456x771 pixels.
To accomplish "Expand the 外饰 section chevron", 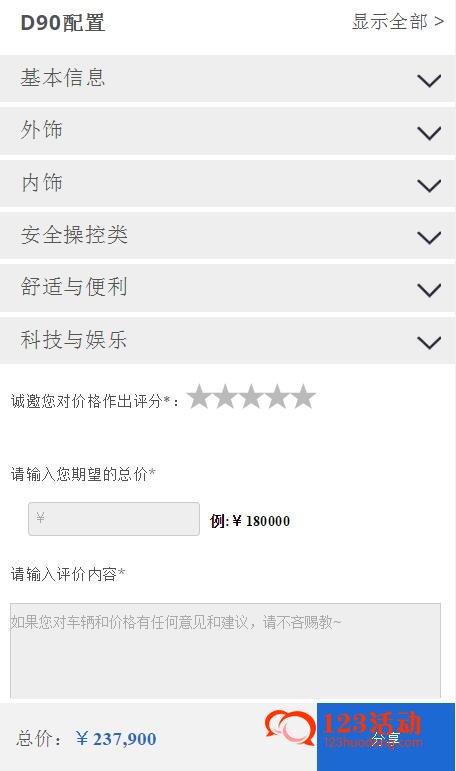I will coord(429,133).
